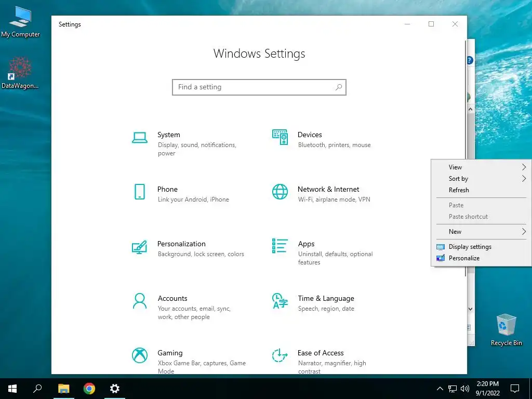Click scroll down arrow of background window
Image resolution: width=532 pixels, height=399 pixels.
coord(470,309)
